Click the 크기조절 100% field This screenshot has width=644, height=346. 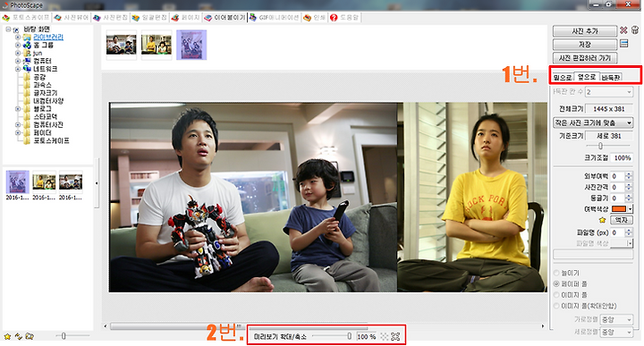pyautogui.click(x=622, y=157)
